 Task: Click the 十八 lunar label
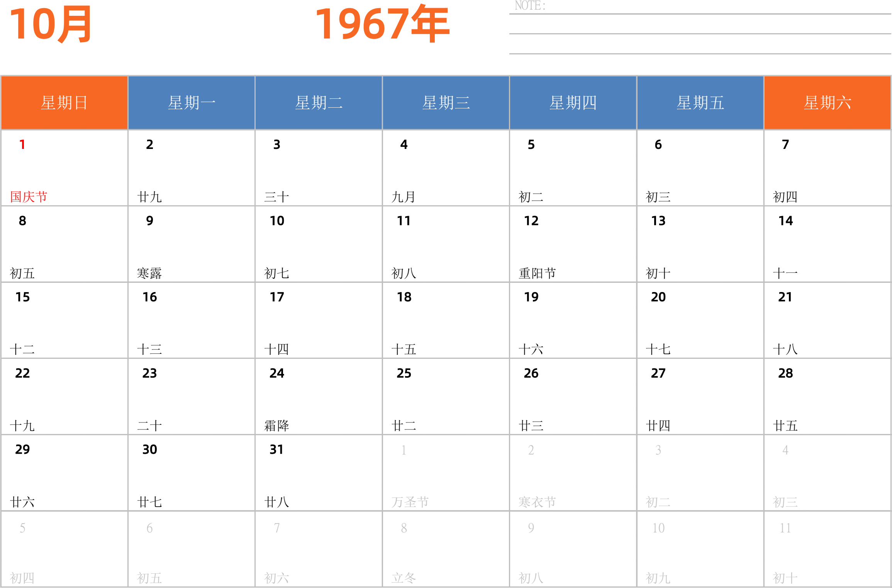click(785, 350)
